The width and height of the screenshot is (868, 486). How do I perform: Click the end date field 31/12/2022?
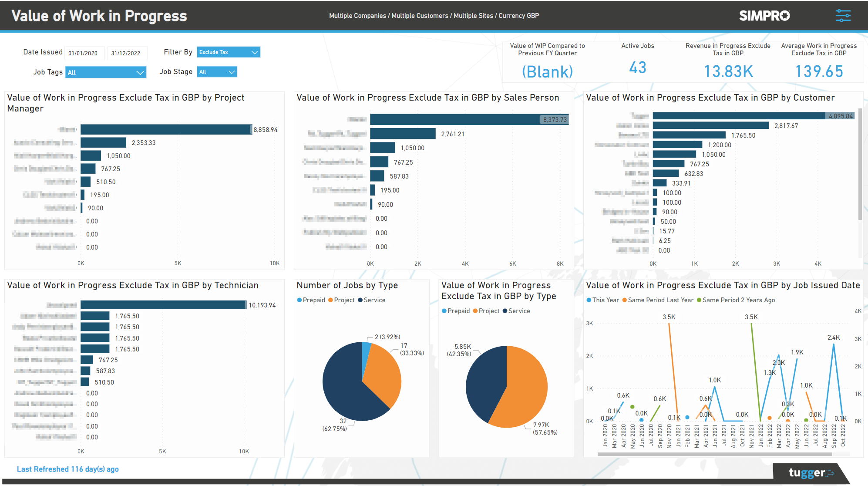(127, 53)
